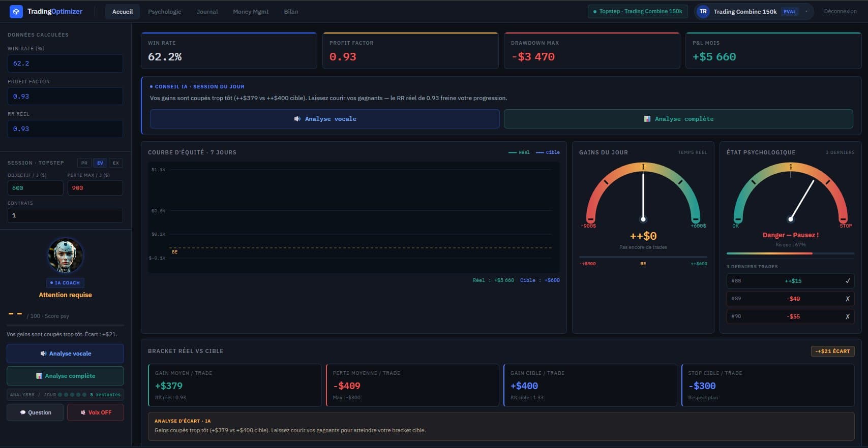Click the '5 restantes' analyses counter
This screenshot has height=448, width=868.
(105, 395)
